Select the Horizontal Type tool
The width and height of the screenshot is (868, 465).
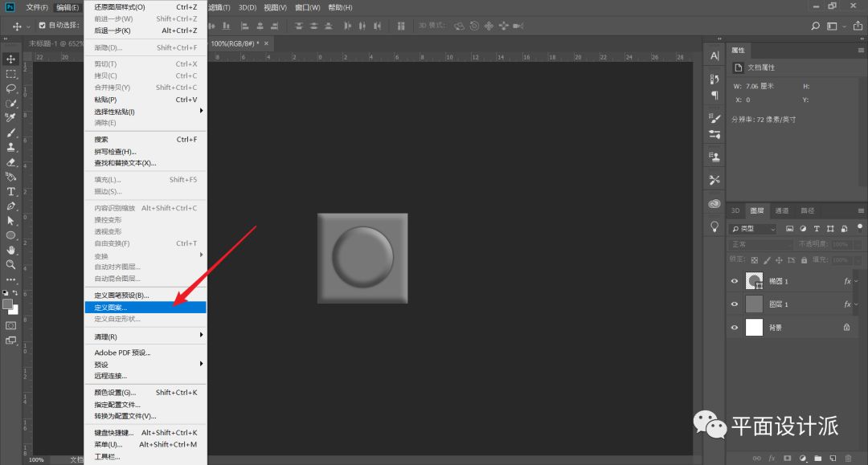point(11,191)
